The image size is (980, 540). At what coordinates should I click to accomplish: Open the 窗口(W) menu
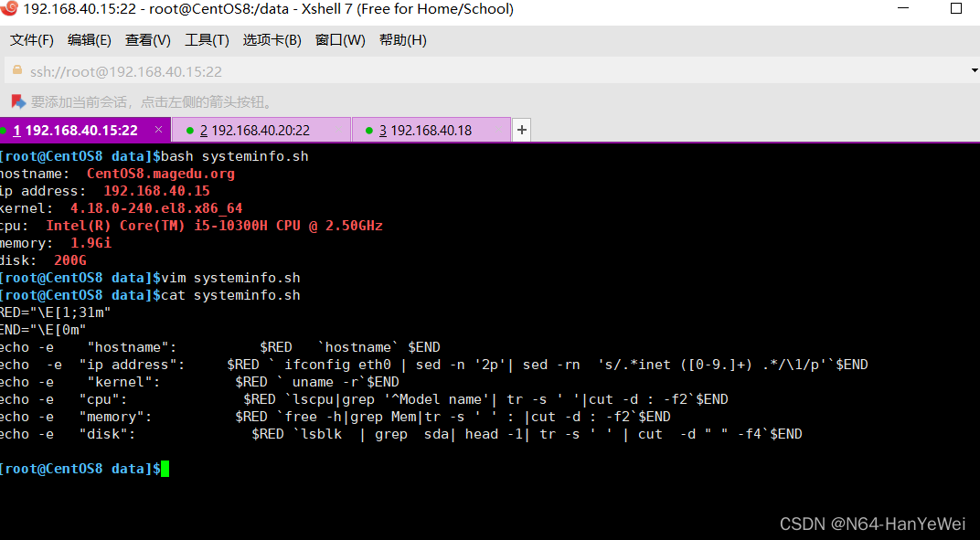pos(340,39)
